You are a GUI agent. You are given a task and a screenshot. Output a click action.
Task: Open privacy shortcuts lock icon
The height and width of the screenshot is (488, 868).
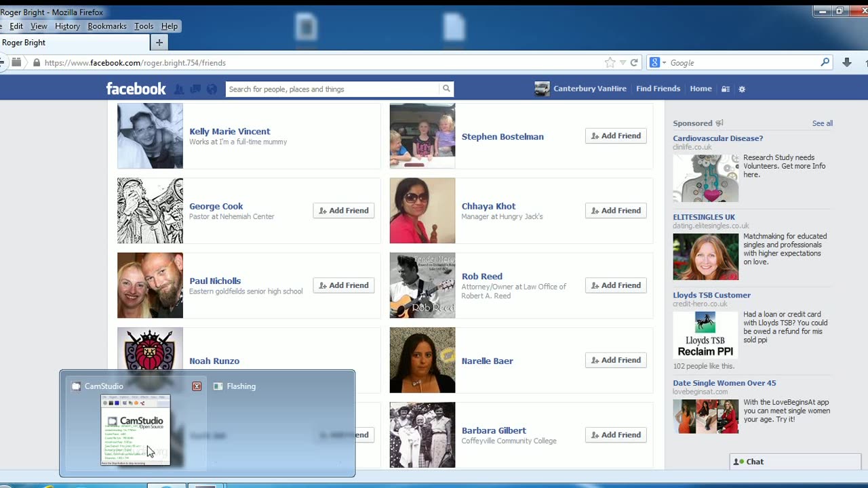pyautogui.click(x=726, y=89)
